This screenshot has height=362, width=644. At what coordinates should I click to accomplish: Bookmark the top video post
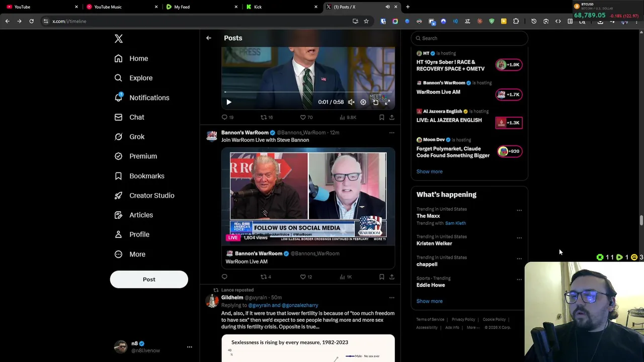pos(382,117)
